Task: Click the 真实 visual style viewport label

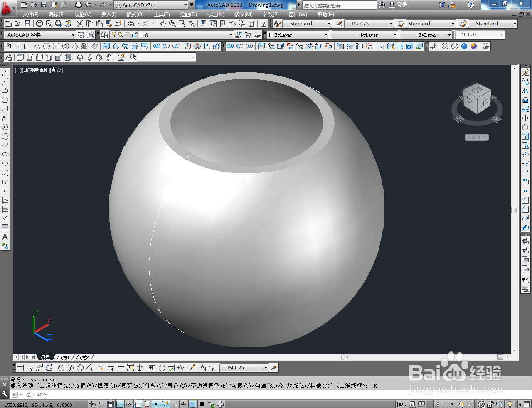Action: (x=57, y=70)
